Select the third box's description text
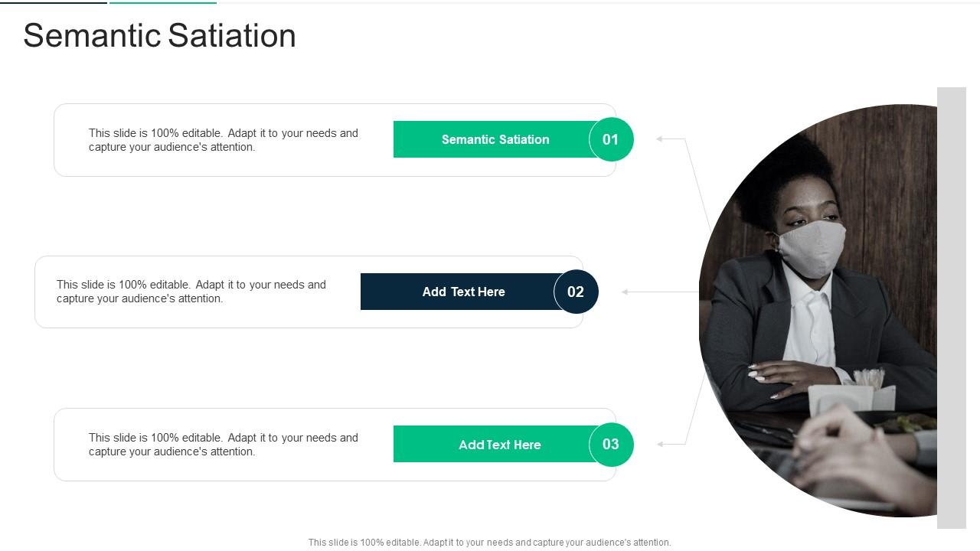The width and height of the screenshot is (980, 551). (224, 445)
